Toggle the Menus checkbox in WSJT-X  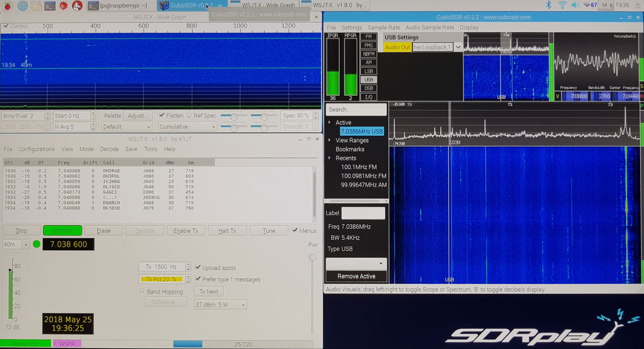pos(295,231)
